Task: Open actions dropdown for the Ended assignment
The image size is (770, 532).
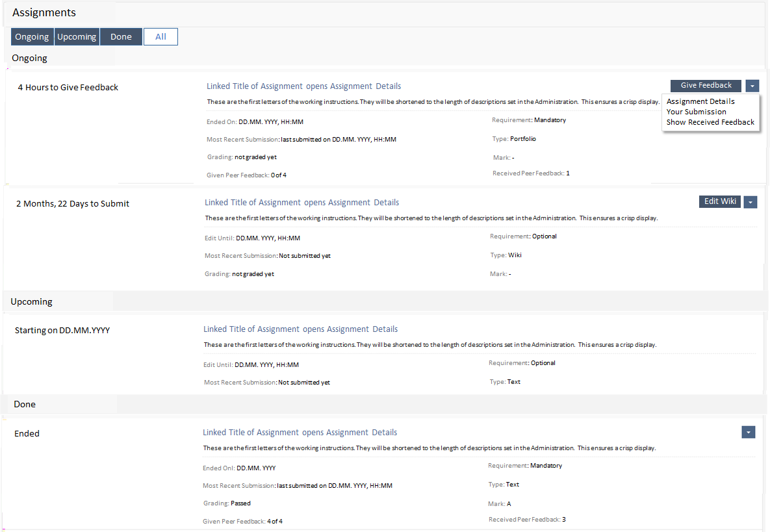Action: point(748,432)
